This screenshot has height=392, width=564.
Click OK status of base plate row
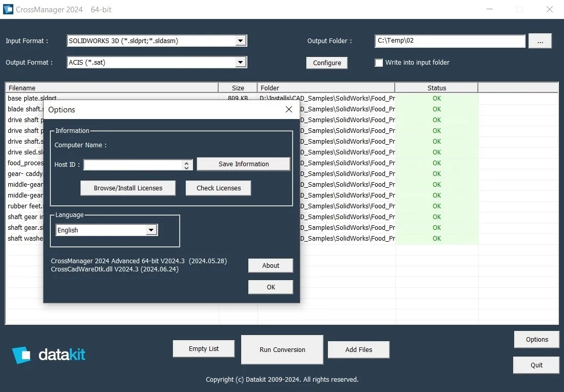pyautogui.click(x=437, y=98)
